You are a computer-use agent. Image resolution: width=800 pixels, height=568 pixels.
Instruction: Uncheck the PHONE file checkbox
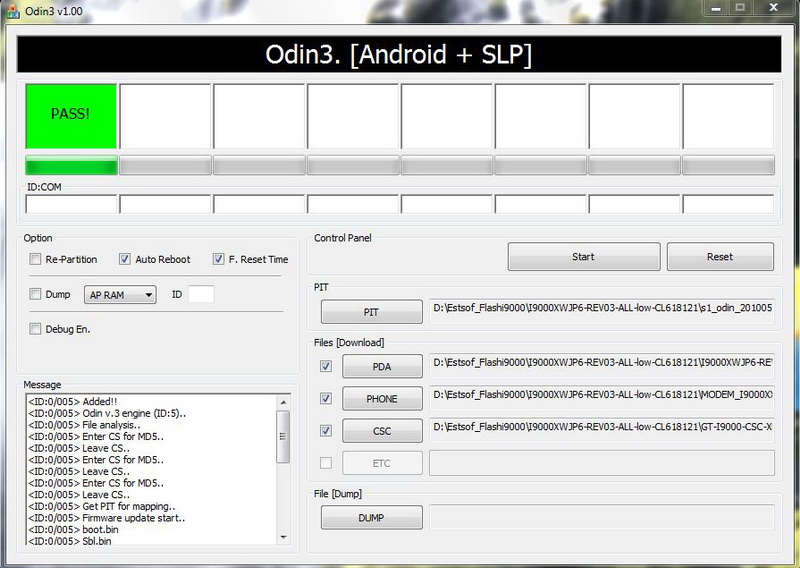coord(326,399)
